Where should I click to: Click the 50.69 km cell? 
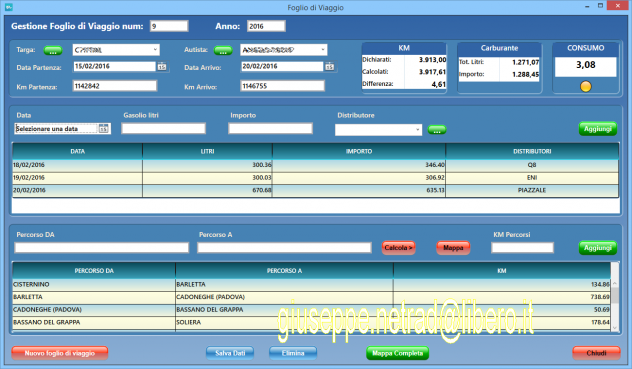(502, 310)
